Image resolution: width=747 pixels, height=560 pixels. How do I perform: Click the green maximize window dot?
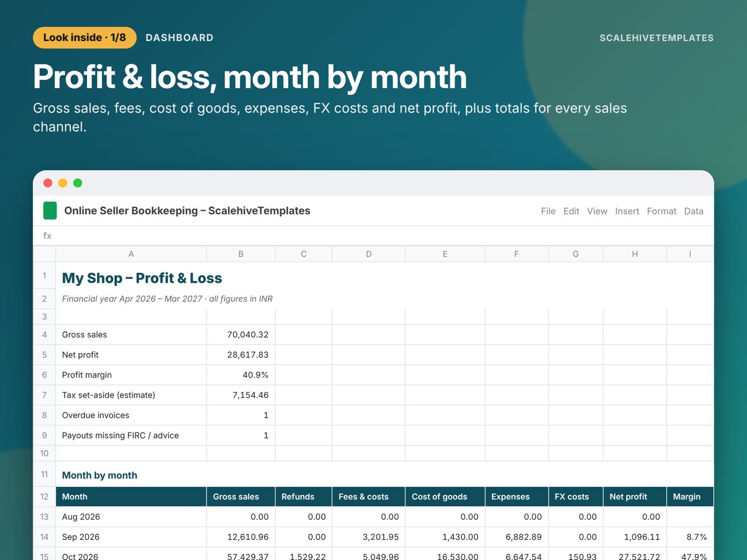pyautogui.click(x=77, y=183)
